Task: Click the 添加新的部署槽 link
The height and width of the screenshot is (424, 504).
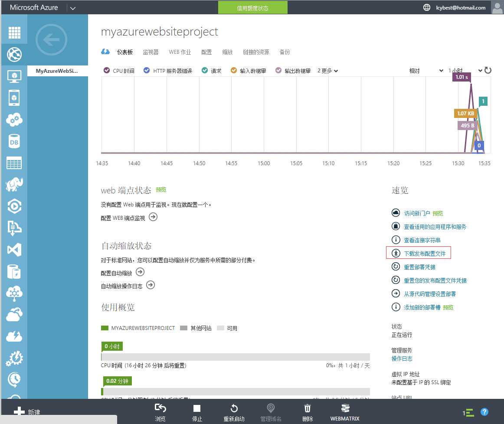Action: 422,307
